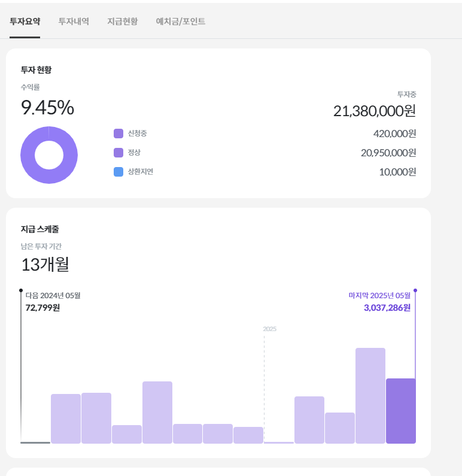The width and height of the screenshot is (462, 476).
Task: Click the 2025 year marker label
Action: [270, 329]
